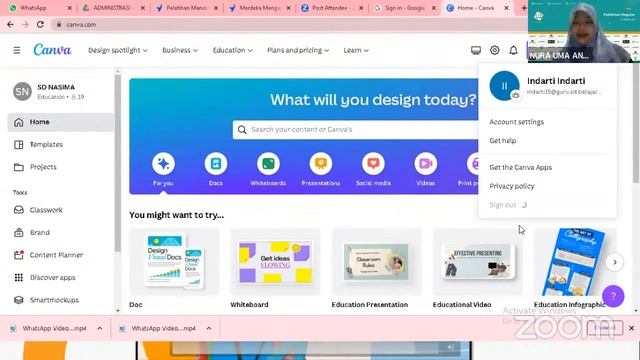
Task: Open the Whiteboard suggestion thumbnail
Action: [276, 262]
